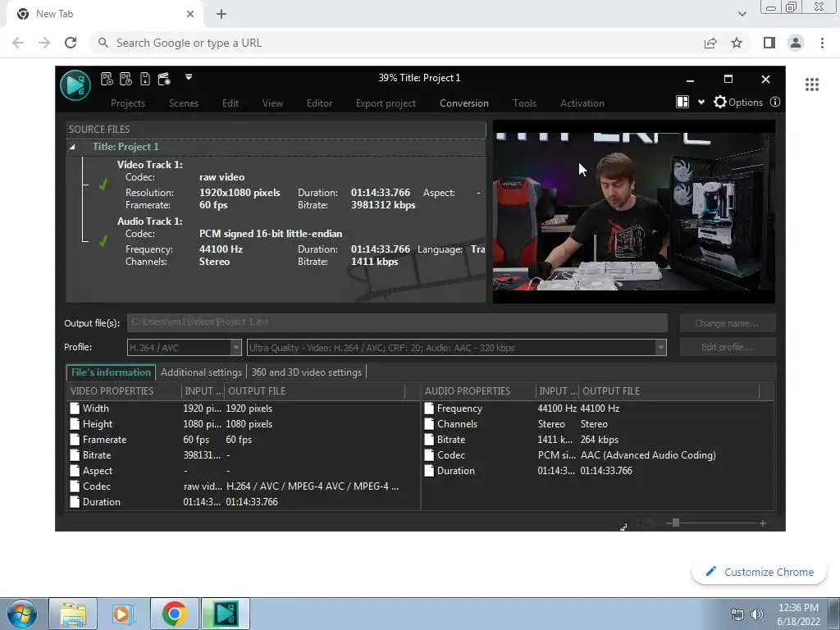The image size is (840, 630).
Task: Open the Edit ribbon tab
Action: 231,103
